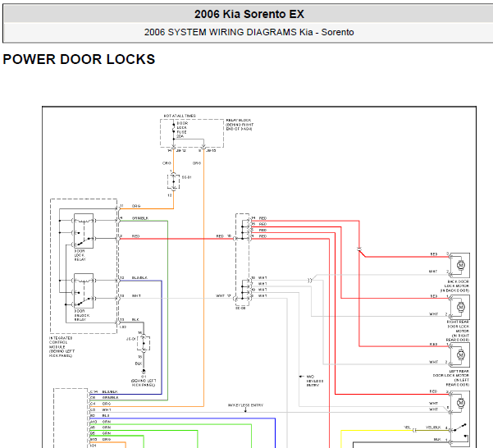Click the ground symbol behind left kick panel
493x448 pixels.
[144, 372]
